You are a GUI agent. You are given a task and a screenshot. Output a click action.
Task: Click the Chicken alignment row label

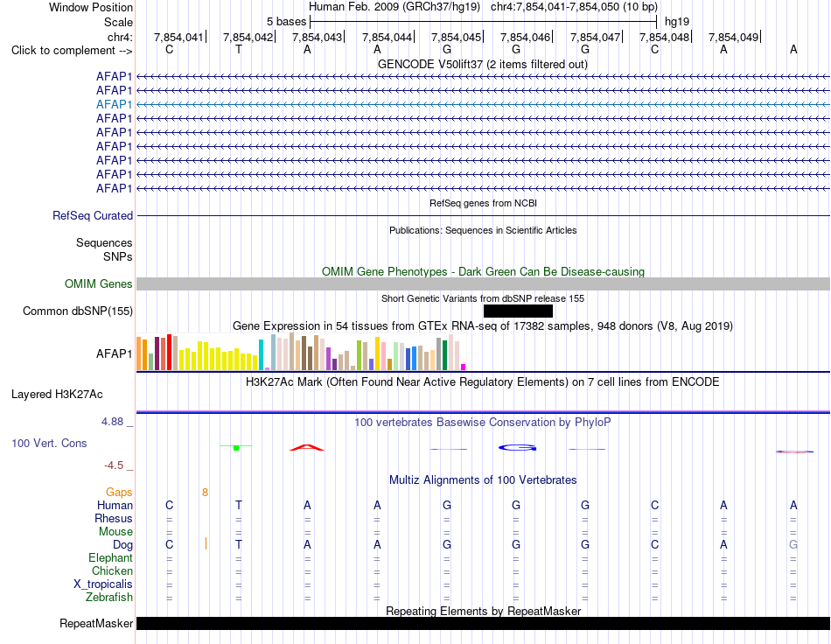[x=112, y=570]
